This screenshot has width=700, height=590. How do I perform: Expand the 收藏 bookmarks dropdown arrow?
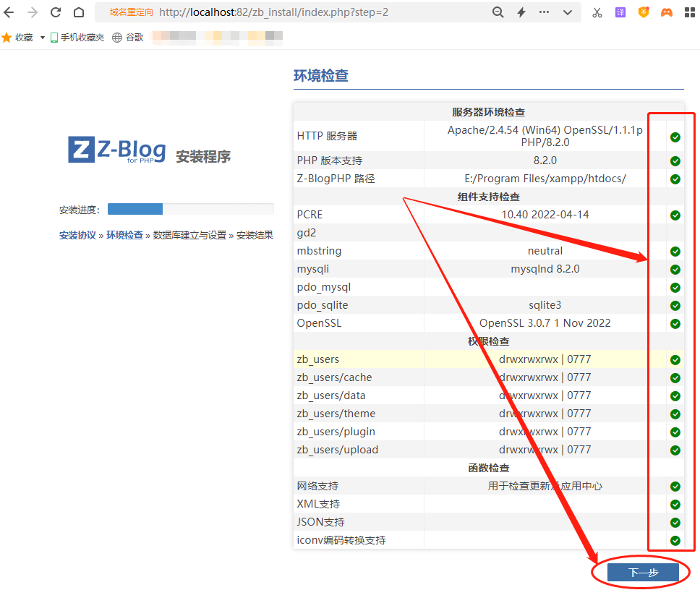coord(42,37)
